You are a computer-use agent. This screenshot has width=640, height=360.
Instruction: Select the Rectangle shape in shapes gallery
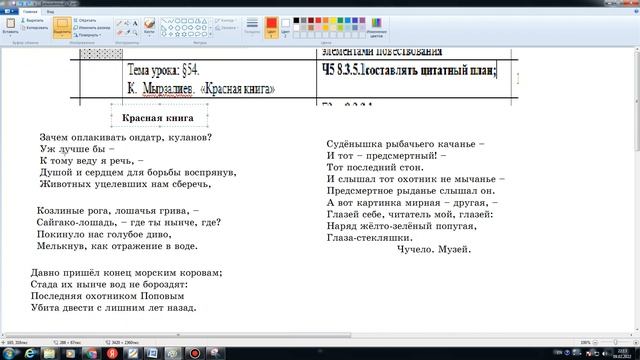[x=184, y=20]
